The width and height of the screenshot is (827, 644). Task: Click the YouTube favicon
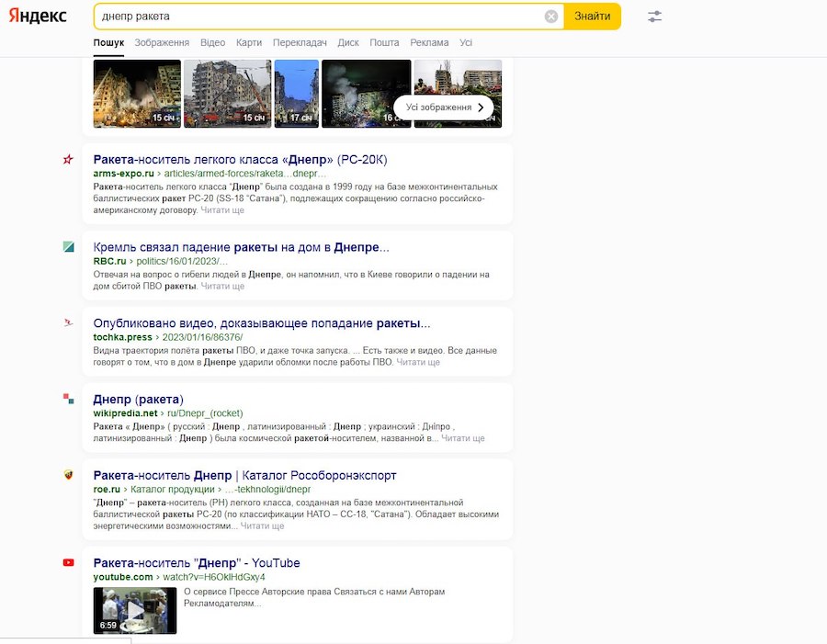[x=68, y=562]
